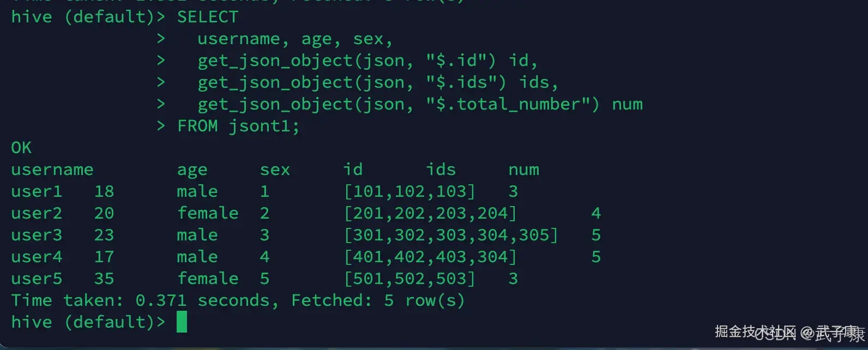
Task: Click the watermark text at bottom right
Action: click(x=788, y=332)
